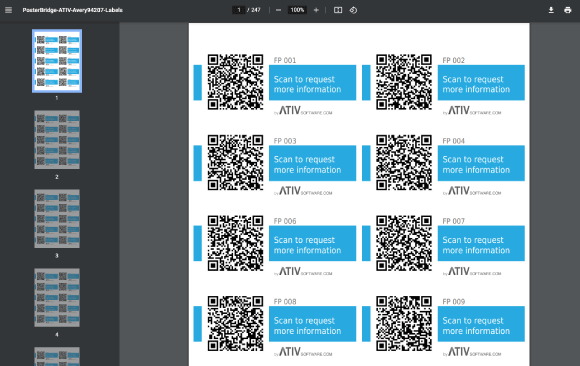
Task: Click the ATIV logo below FP 001
Action: pyautogui.click(x=303, y=111)
